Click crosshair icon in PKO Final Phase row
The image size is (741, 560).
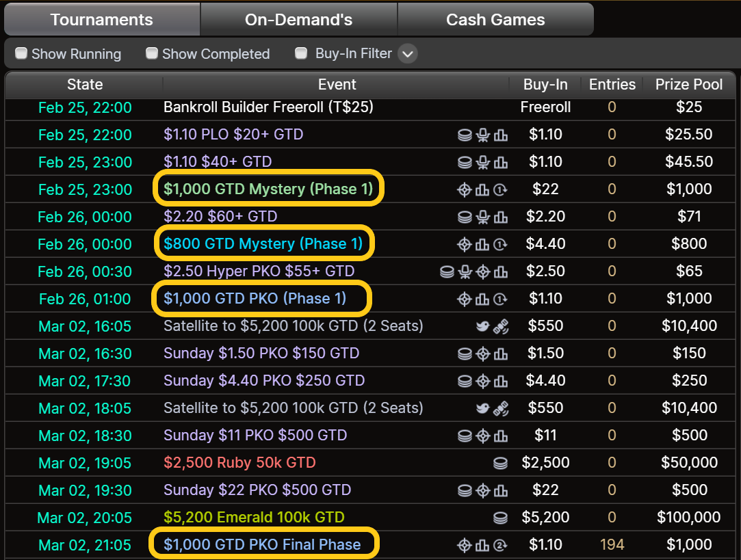click(465, 546)
